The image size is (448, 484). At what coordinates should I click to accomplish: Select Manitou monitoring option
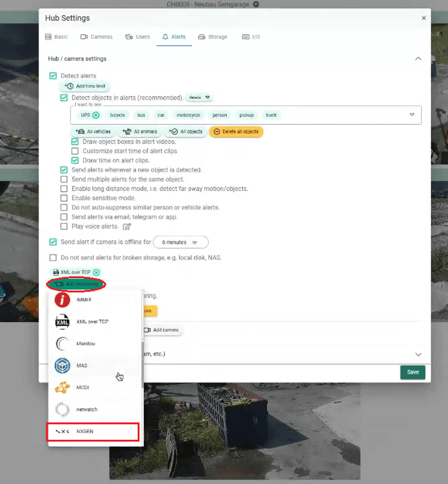(x=94, y=343)
